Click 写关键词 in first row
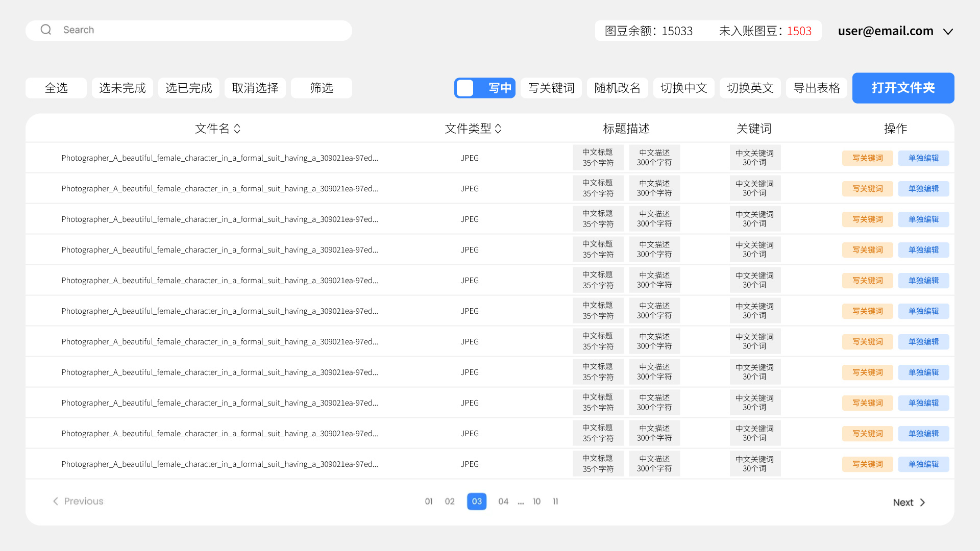Screen dimensions: 980x551 [x=867, y=158]
